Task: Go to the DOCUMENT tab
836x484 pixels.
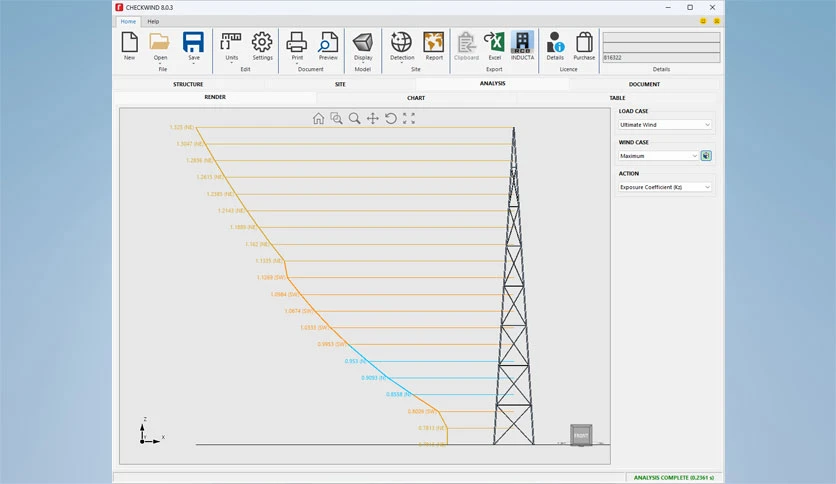Action: click(x=644, y=84)
